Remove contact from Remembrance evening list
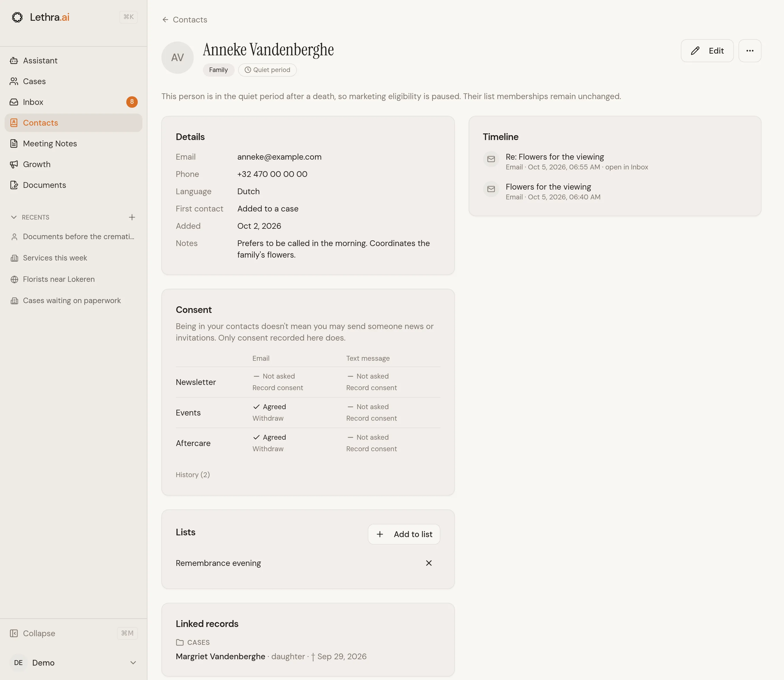784x680 pixels. (429, 563)
